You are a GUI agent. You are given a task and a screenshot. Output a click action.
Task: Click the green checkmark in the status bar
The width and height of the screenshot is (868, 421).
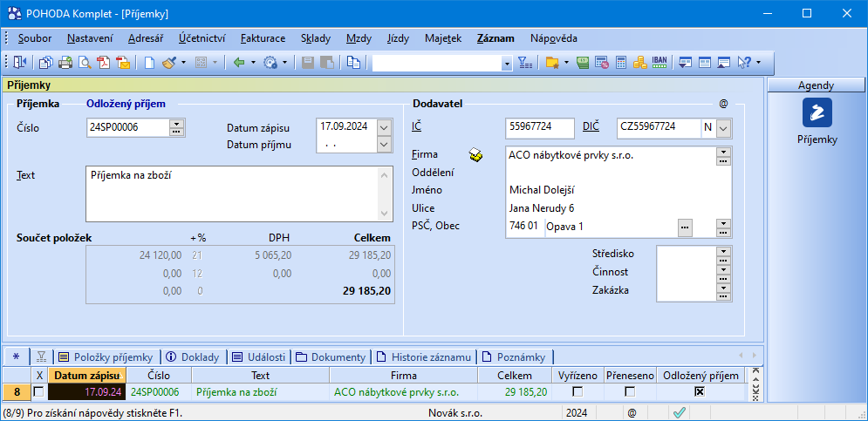[680, 412]
